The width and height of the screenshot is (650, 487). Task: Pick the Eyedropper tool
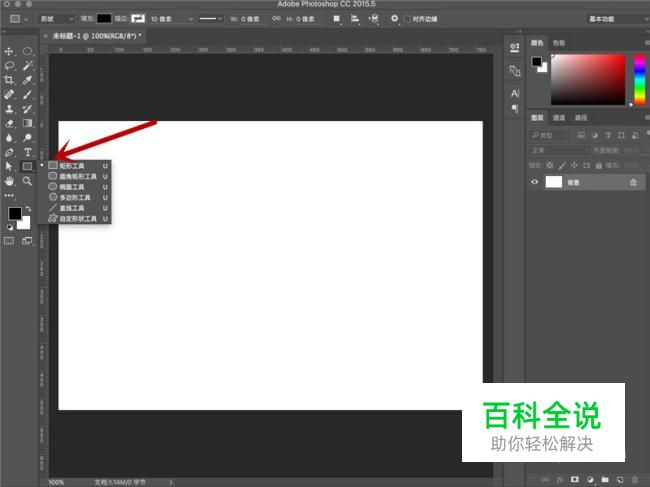[x=28, y=79]
